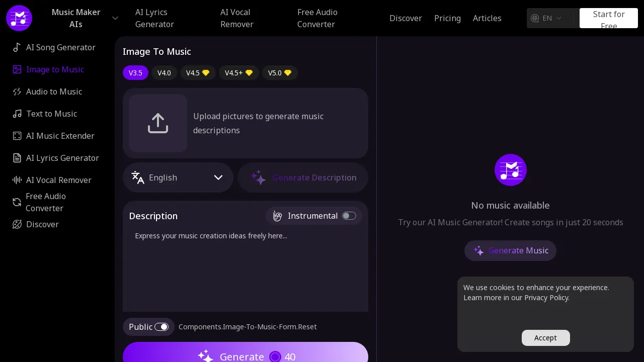Open the Free Audio Converter sidebar icon
This screenshot has width=644, height=362.
tap(17, 202)
